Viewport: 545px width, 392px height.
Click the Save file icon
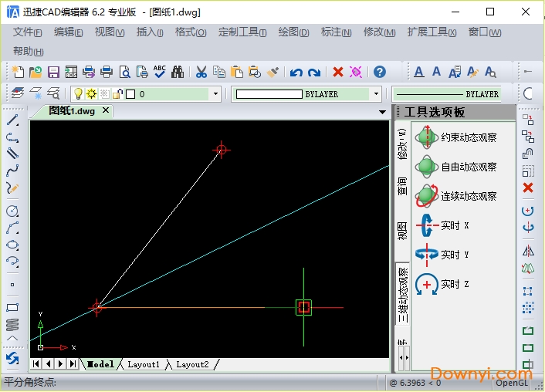[x=53, y=72]
